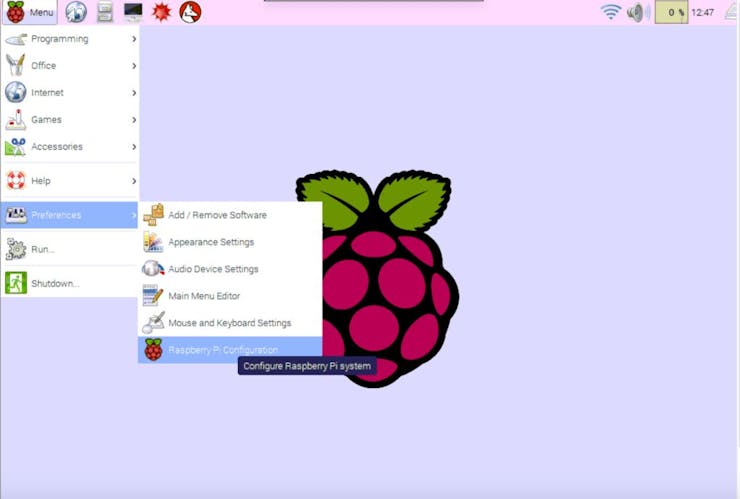Open Main Menu Editor
This screenshot has height=499, width=740.
230,296
